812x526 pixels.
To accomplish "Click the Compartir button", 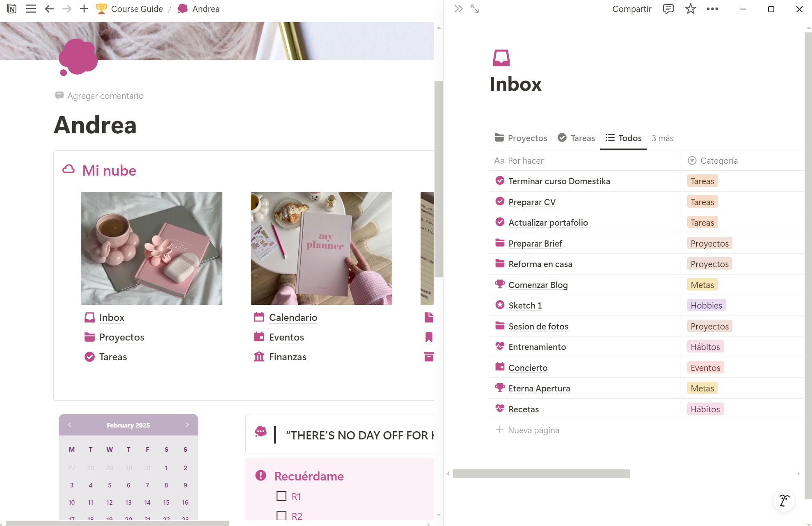I will [631, 9].
